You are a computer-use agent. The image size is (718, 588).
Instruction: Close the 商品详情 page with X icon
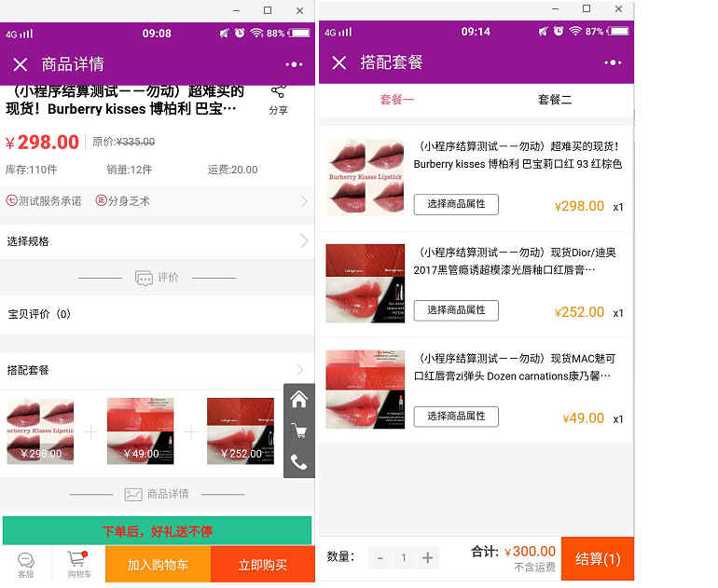point(21,64)
